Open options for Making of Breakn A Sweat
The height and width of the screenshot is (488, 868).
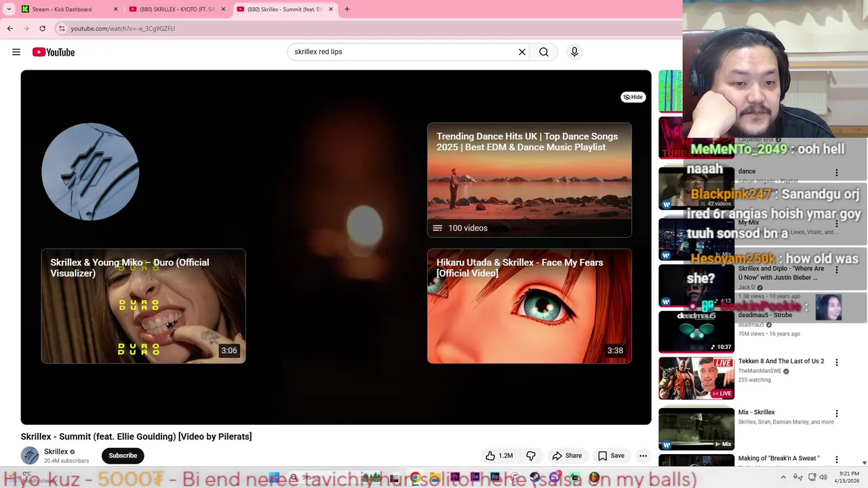tap(836, 460)
